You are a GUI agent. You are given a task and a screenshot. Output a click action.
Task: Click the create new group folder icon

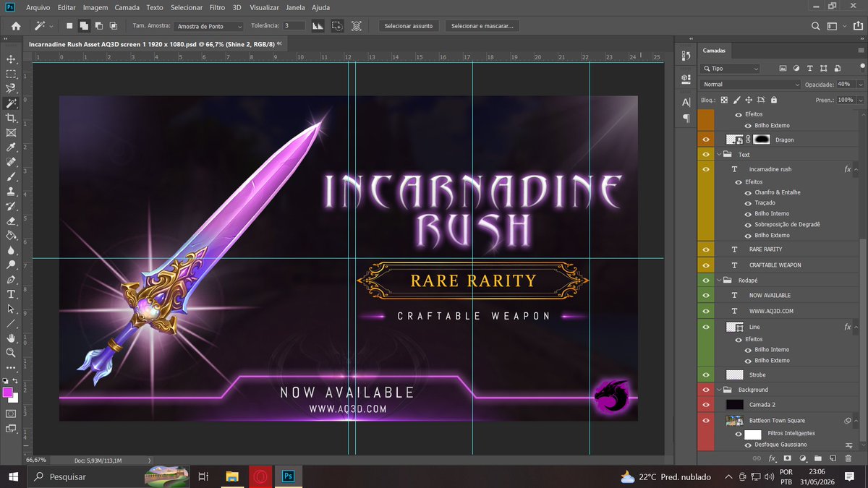[x=818, y=458]
